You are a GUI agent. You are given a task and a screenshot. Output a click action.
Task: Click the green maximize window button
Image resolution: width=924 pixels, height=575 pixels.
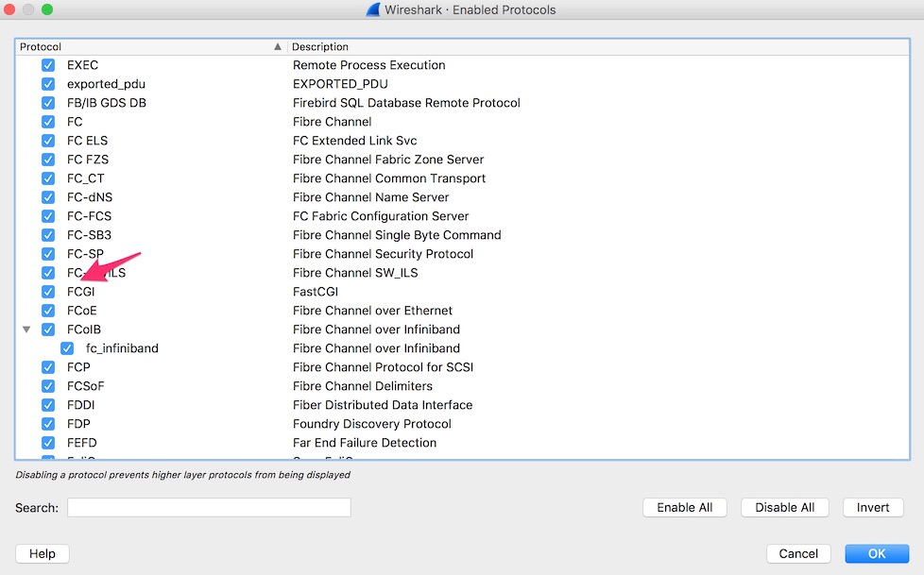(47, 9)
